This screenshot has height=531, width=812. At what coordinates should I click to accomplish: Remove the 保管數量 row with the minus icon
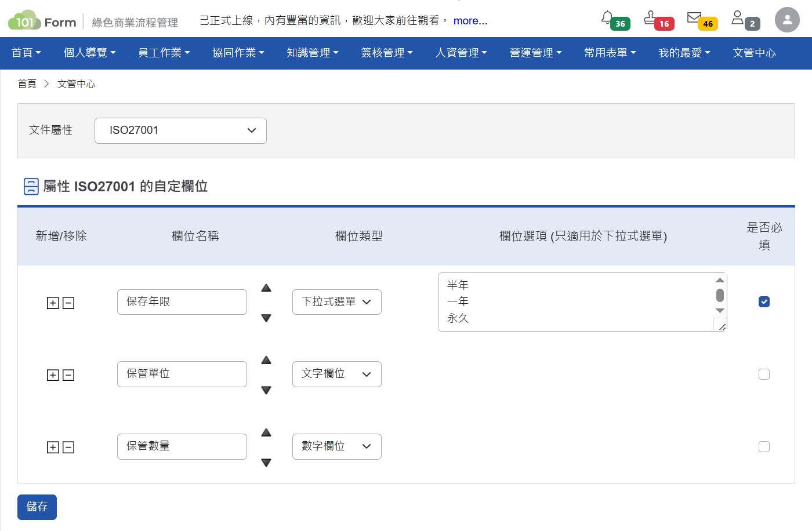pos(68,447)
